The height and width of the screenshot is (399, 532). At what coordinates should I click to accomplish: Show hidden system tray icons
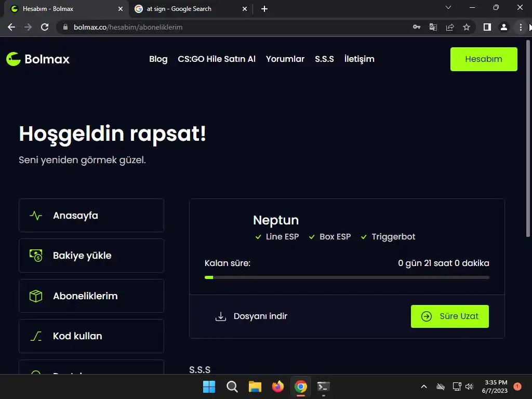tap(424, 387)
